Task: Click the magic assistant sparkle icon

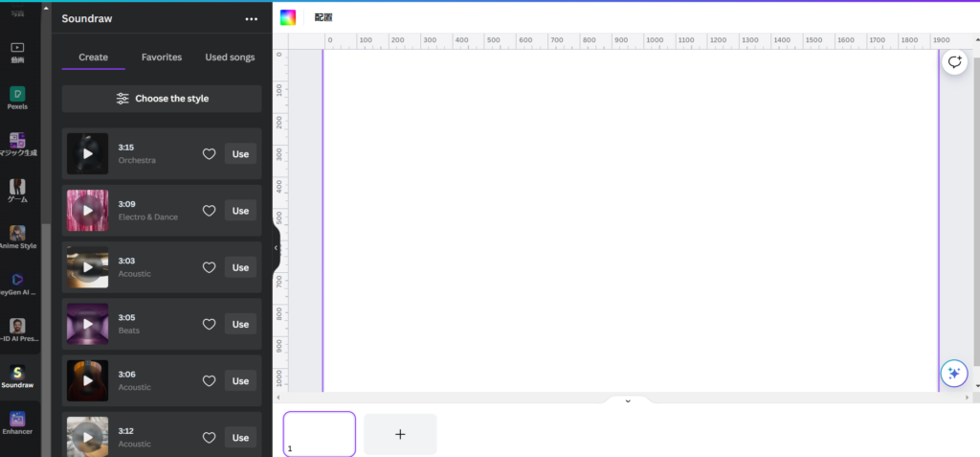Action: click(952, 374)
